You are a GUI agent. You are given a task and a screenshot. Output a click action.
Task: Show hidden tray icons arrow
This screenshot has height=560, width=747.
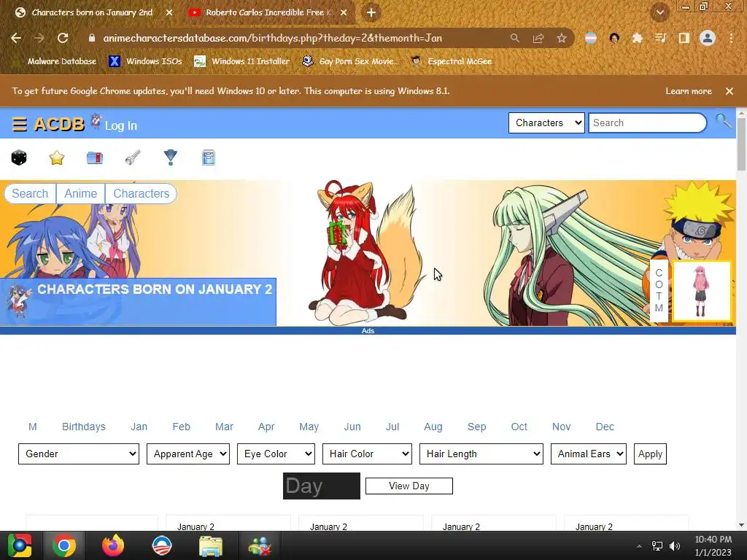[x=639, y=546]
